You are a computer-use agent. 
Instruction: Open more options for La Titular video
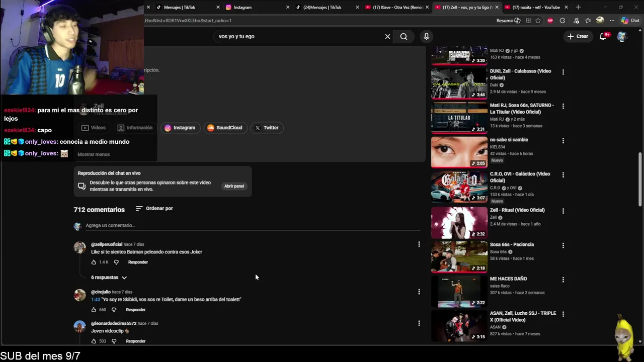tap(563, 106)
